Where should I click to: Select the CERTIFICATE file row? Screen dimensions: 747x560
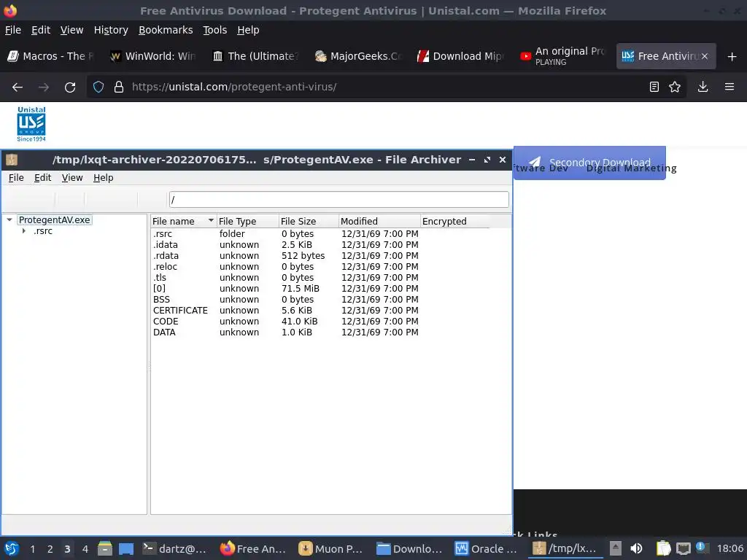320,311
